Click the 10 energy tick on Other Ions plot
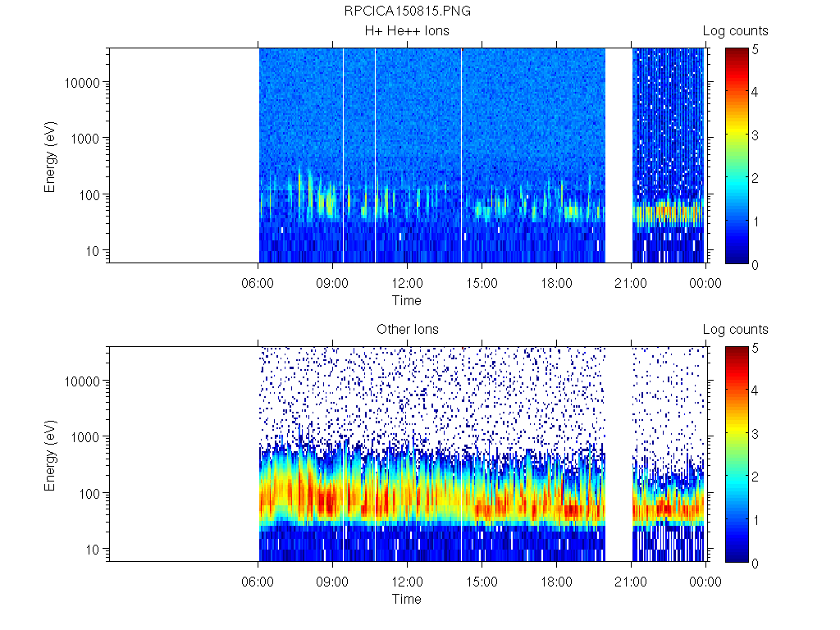 point(93,549)
